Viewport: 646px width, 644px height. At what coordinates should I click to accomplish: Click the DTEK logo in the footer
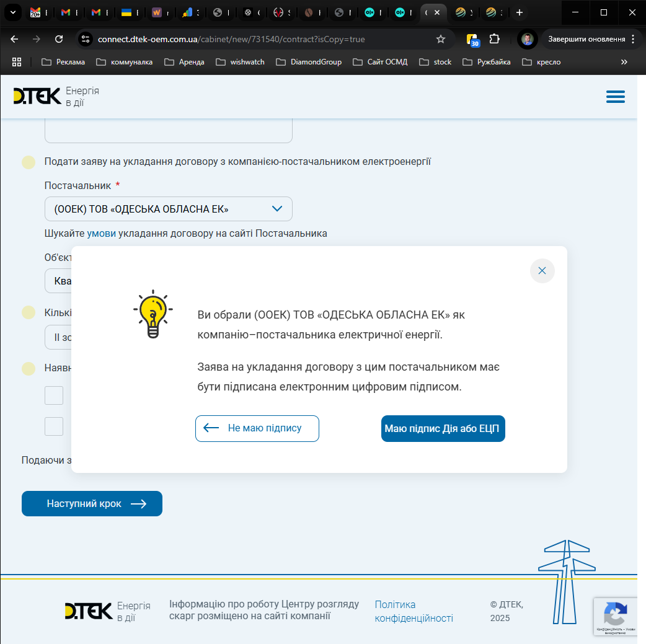[x=89, y=611]
